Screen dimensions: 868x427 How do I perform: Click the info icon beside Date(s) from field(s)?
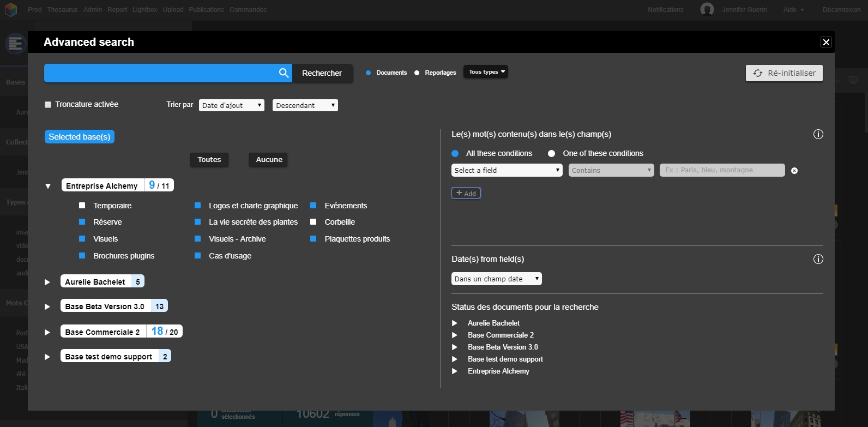[818, 259]
